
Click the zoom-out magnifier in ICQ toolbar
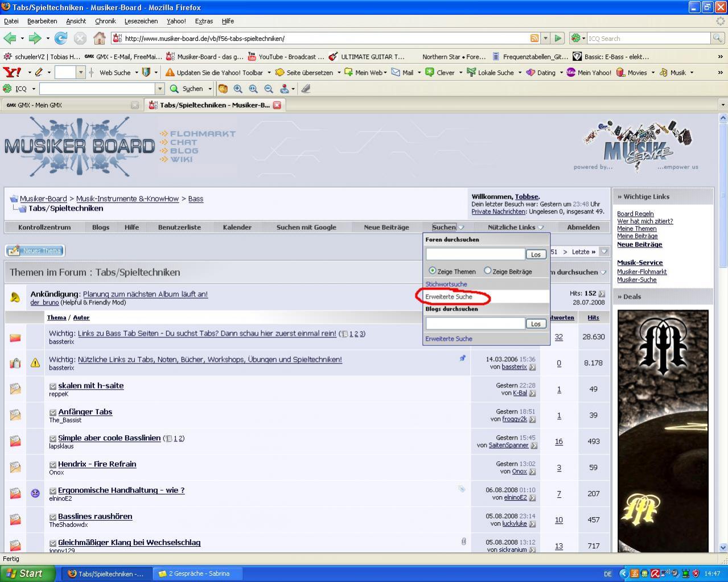click(269, 89)
